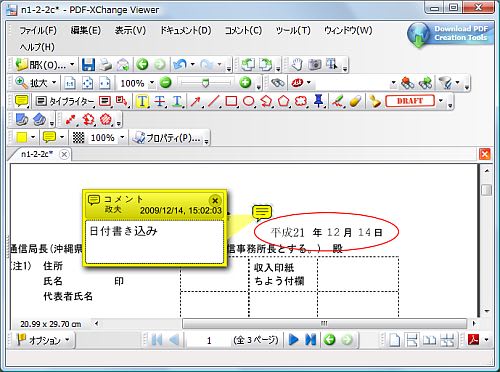Select the Oval drawing tool
500x372 pixels.
point(249,101)
